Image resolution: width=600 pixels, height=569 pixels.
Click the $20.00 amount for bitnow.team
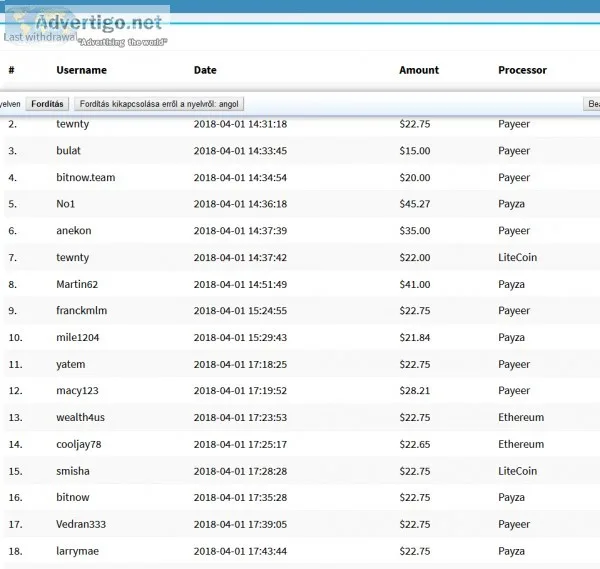(415, 178)
